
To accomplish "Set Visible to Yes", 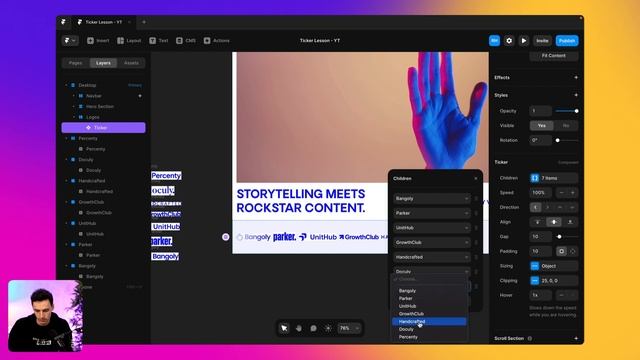I will (x=542, y=125).
